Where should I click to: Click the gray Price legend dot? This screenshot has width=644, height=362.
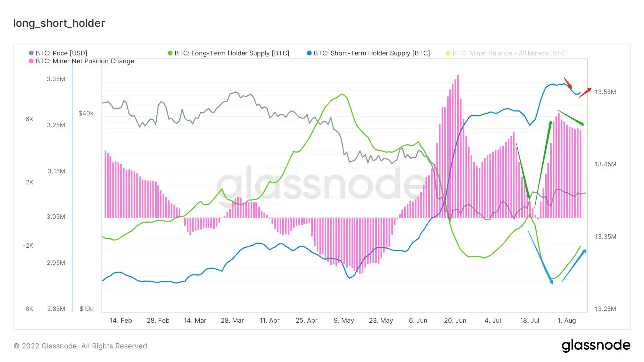31,53
